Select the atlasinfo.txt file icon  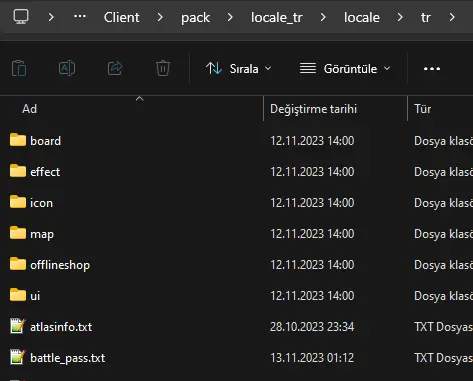18,326
